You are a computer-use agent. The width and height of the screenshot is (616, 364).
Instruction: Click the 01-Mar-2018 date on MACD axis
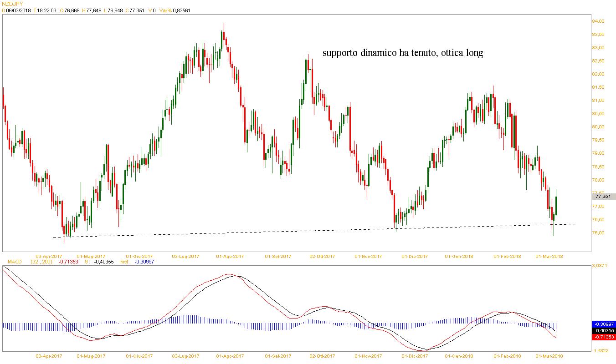click(x=549, y=356)
